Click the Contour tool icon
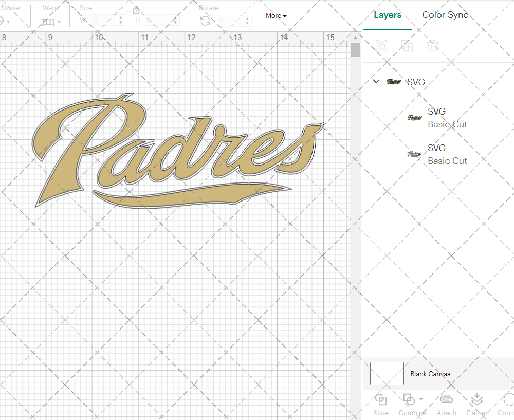The height and width of the screenshot is (420, 514). tap(509, 399)
